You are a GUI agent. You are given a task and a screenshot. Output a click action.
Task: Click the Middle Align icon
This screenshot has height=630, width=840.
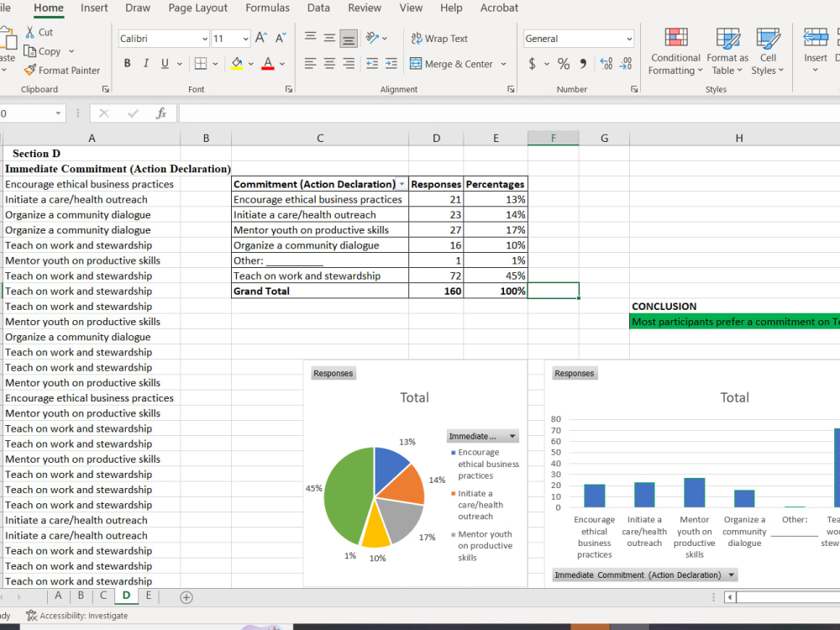click(329, 38)
